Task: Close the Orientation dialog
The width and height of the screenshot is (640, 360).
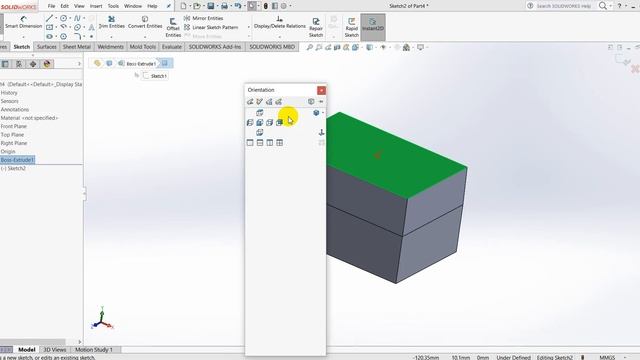Action: [321, 90]
